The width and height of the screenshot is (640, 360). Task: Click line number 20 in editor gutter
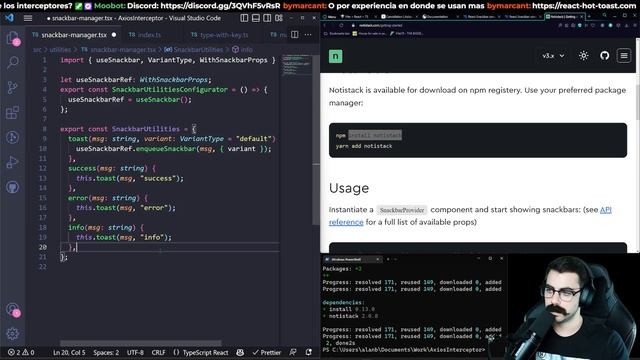(43, 247)
